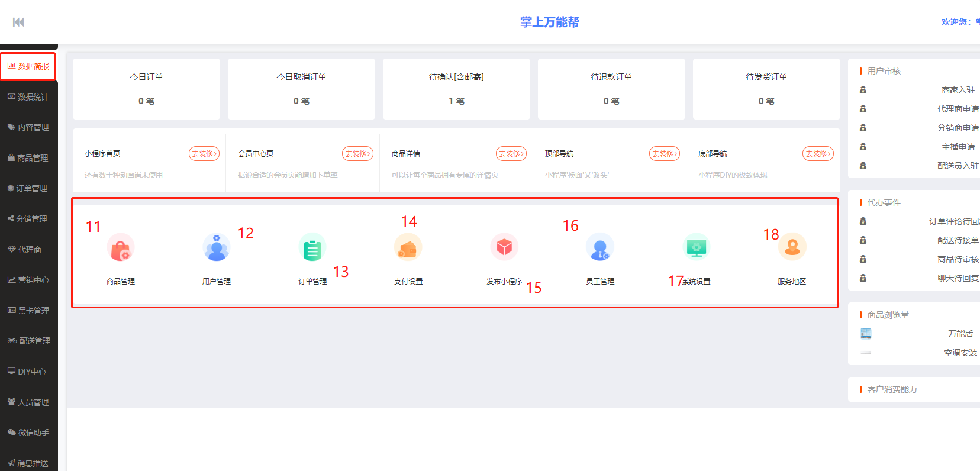Click the 发布小程序 cube icon

pyautogui.click(x=504, y=247)
